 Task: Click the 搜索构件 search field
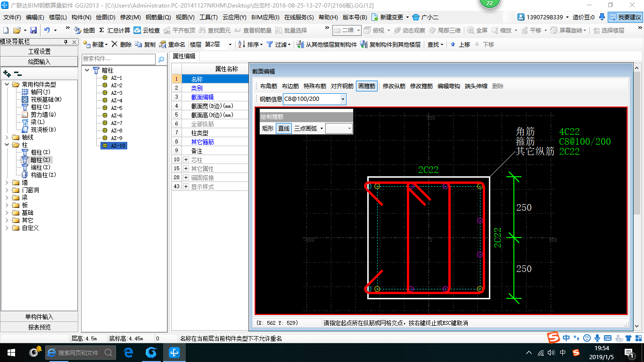click(118, 59)
